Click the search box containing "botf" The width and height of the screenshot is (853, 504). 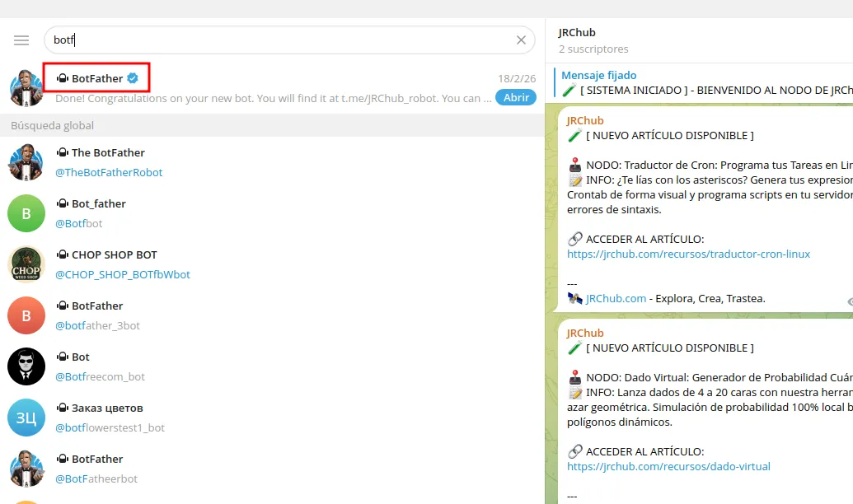[289, 40]
